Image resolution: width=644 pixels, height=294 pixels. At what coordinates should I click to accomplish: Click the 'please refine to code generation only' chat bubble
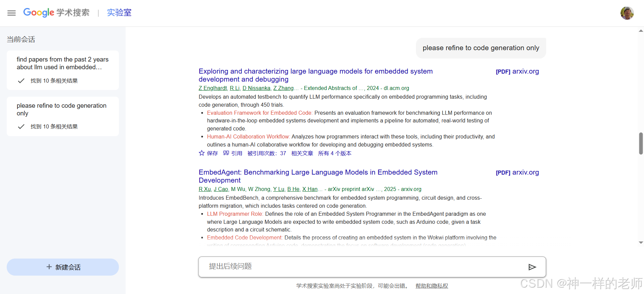[x=481, y=48]
